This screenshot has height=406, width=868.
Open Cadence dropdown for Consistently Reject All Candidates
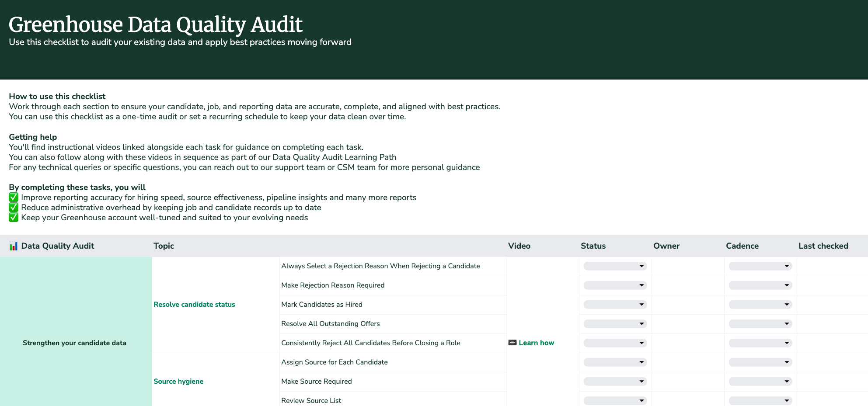point(760,343)
